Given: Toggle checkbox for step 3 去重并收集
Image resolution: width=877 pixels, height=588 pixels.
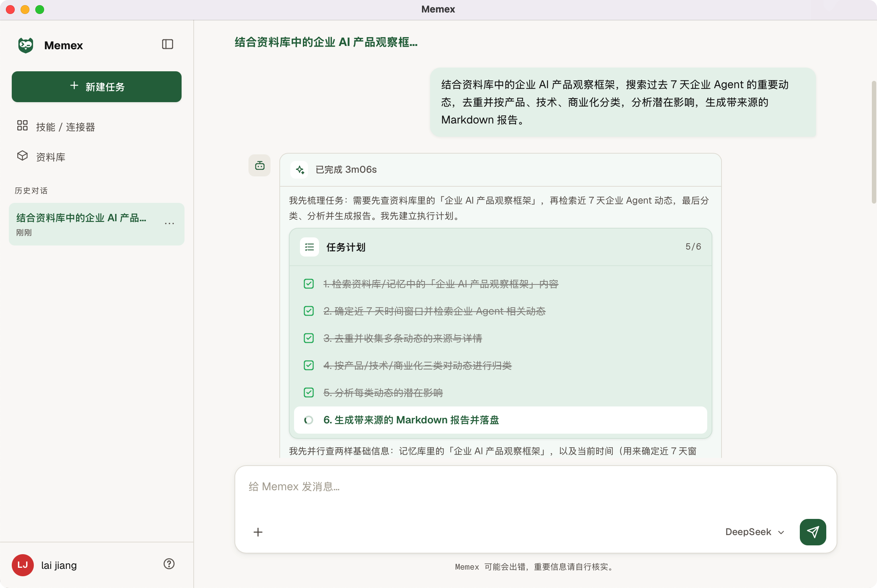Looking at the screenshot, I should click(309, 338).
